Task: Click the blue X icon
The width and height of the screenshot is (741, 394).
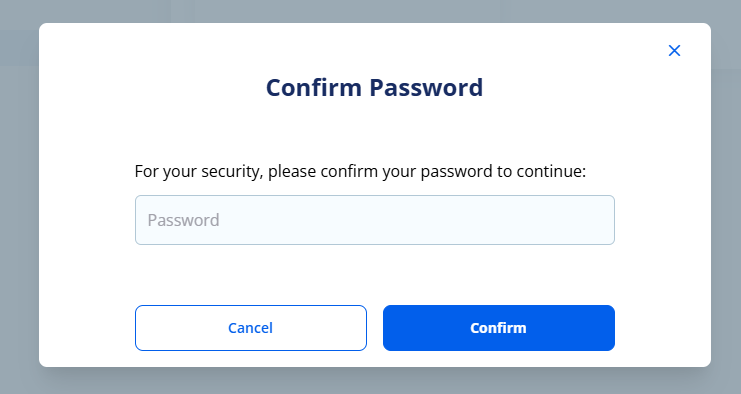Action: click(x=674, y=51)
